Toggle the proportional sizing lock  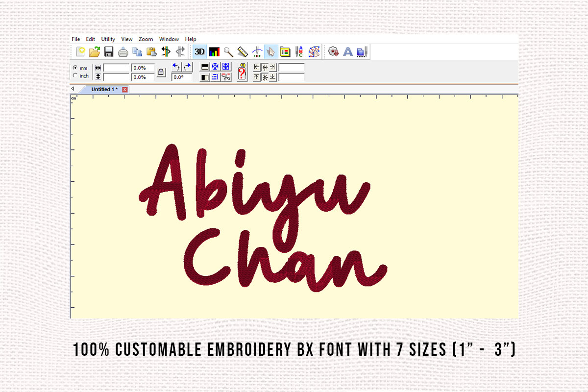tap(162, 72)
